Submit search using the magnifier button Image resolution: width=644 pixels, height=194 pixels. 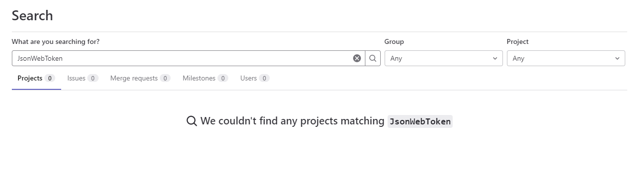[373, 58]
